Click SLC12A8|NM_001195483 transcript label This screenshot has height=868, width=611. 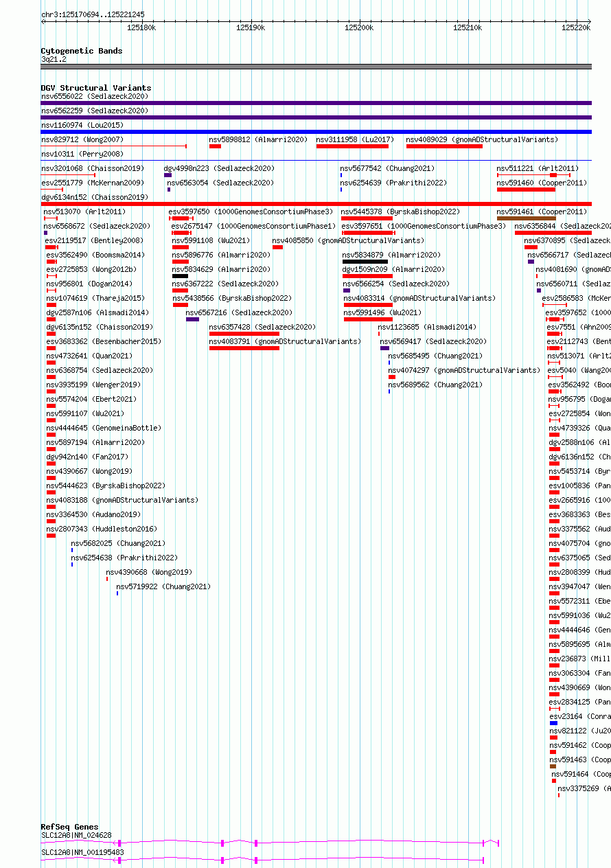point(82,852)
